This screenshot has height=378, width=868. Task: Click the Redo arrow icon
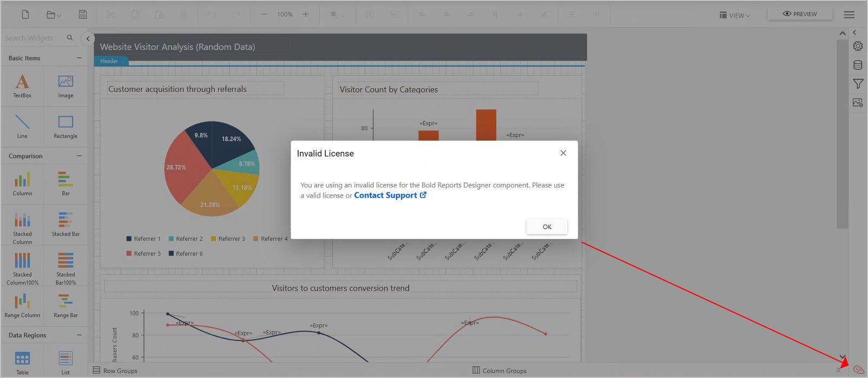click(x=236, y=15)
